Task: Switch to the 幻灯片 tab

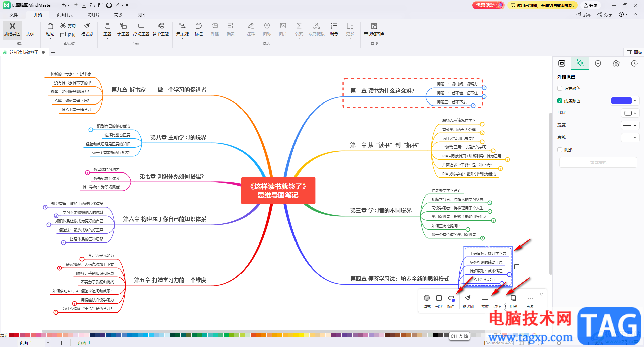Action: 94,15
